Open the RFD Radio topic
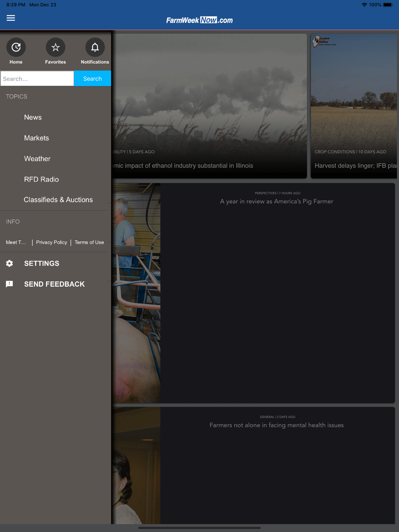399x532 pixels. (41, 179)
